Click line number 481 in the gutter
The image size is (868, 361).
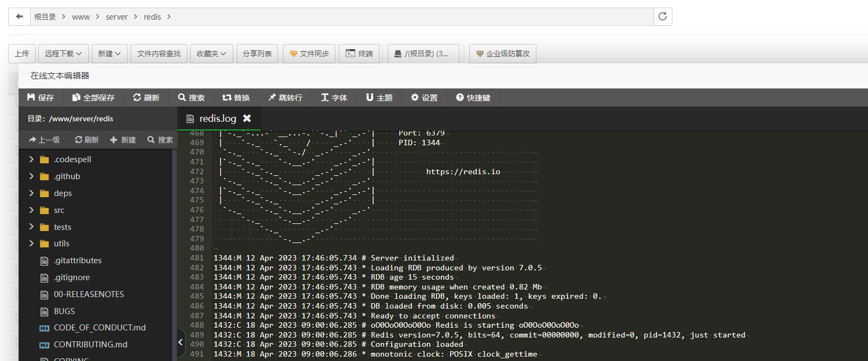pos(197,258)
